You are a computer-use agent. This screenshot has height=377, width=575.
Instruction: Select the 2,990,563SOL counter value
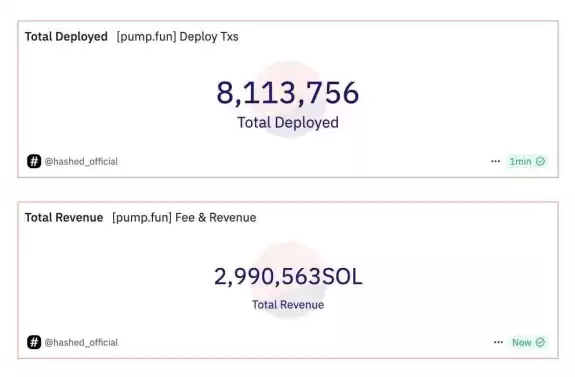288,277
